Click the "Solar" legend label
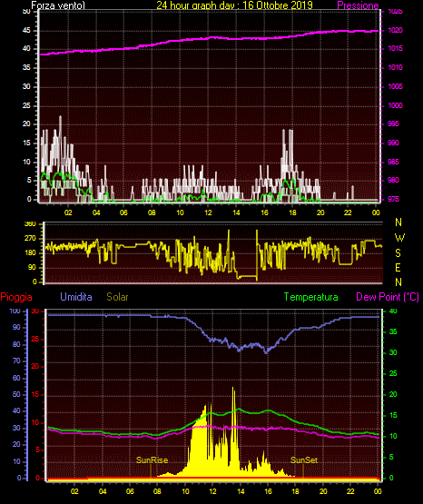This screenshot has height=504, width=423. (x=118, y=297)
